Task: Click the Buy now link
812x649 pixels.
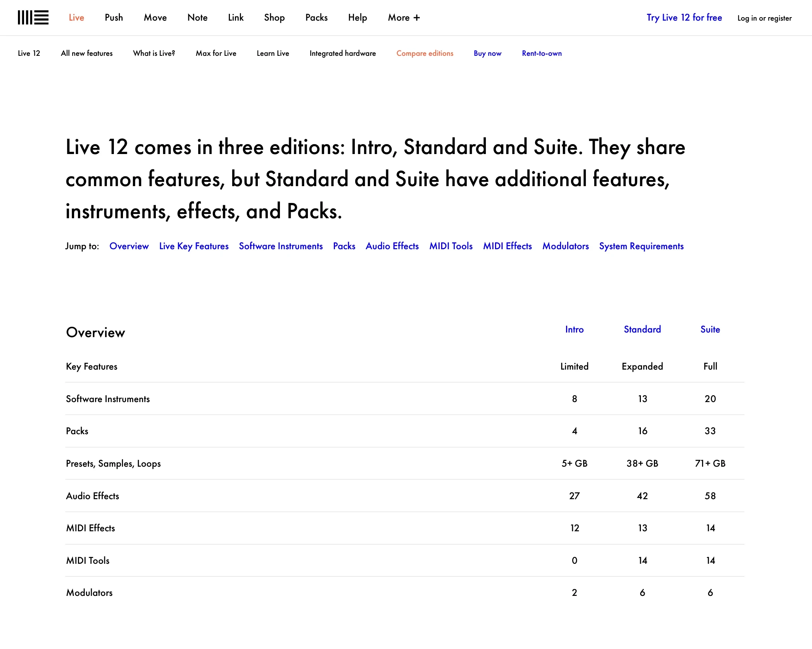Action: [487, 53]
